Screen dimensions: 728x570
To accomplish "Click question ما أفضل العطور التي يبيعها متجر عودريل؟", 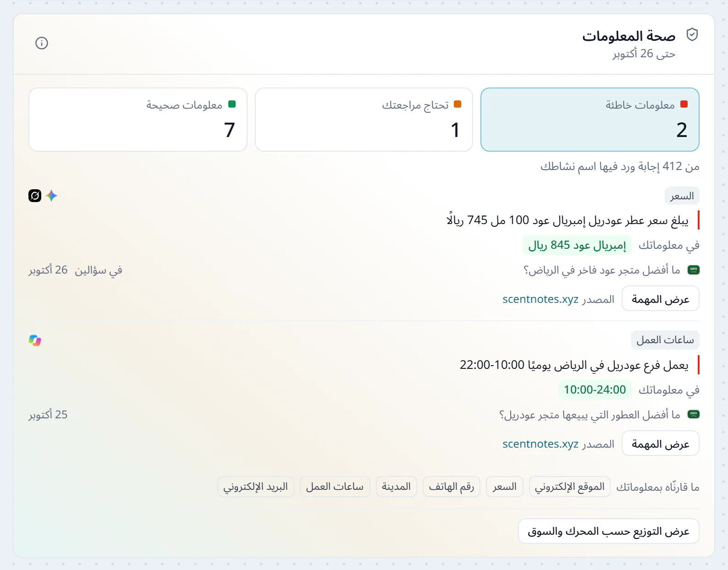I will click(590, 415).
